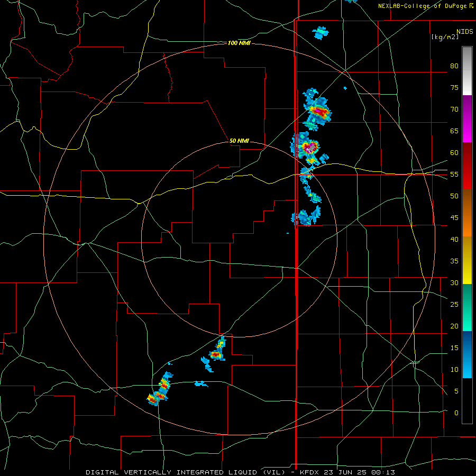Pick the black bottom segment of color bar

467,401
